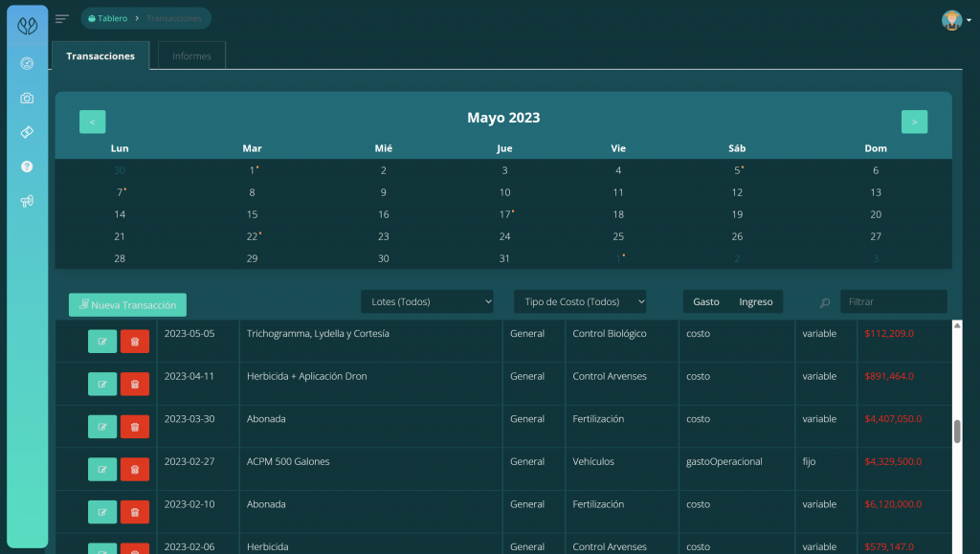Screen dimensions: 980x554
Task: Open the tickets section from the sidebar
Action: coord(27,132)
